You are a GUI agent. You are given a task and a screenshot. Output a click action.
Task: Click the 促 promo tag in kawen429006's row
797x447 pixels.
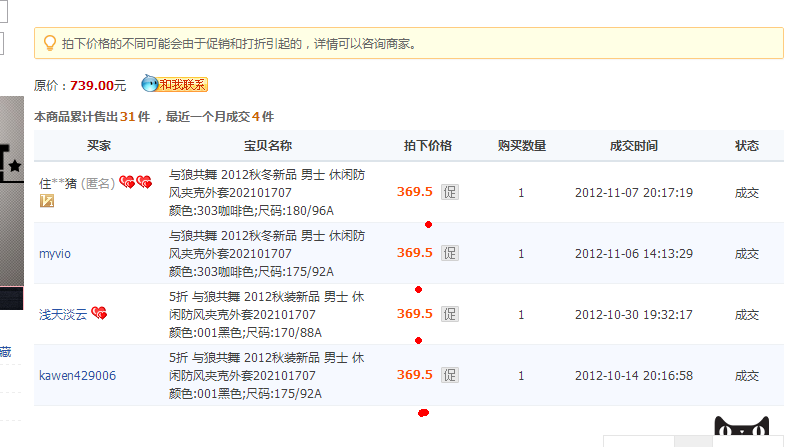[x=450, y=375]
